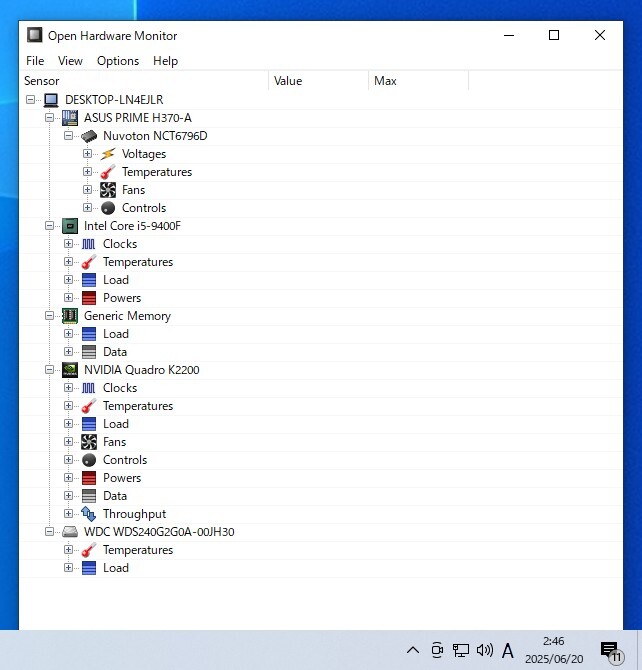642x670 pixels.
Task: Minimize the Open Hardware Monitor window
Action: [509, 35]
